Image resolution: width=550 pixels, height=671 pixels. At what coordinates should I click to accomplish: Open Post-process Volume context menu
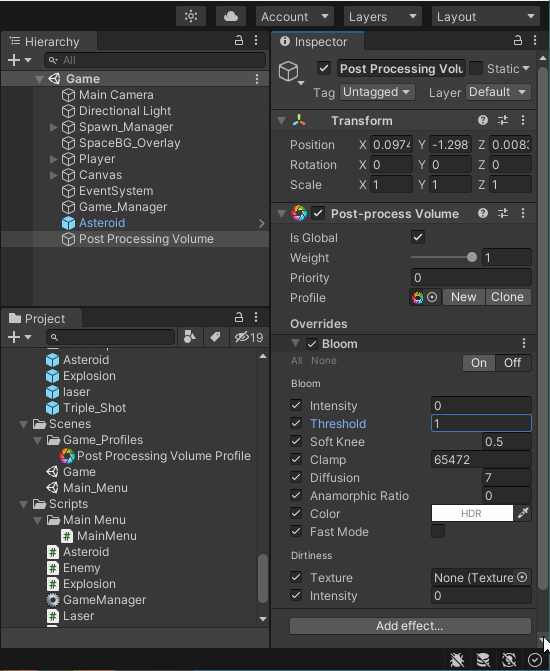coord(523,213)
